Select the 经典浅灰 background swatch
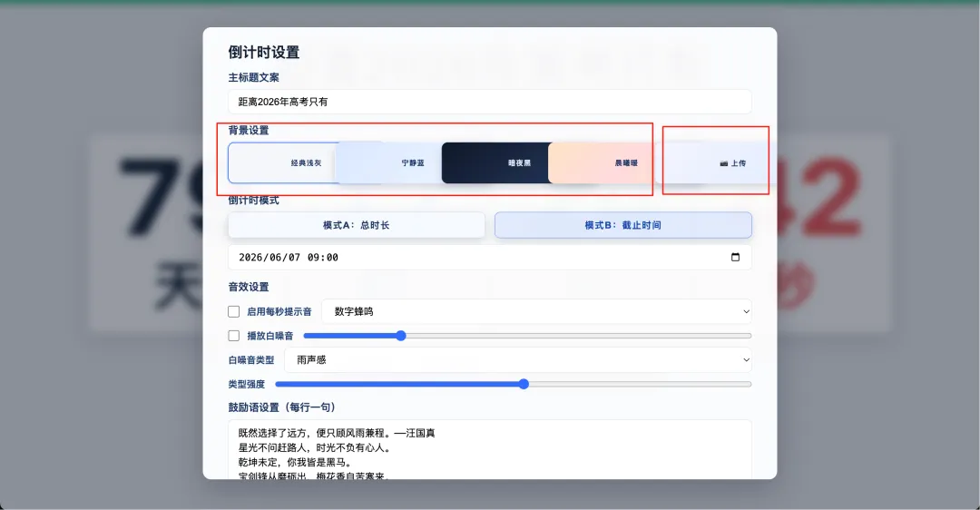Viewport: 980px width, 510px height. click(x=282, y=162)
